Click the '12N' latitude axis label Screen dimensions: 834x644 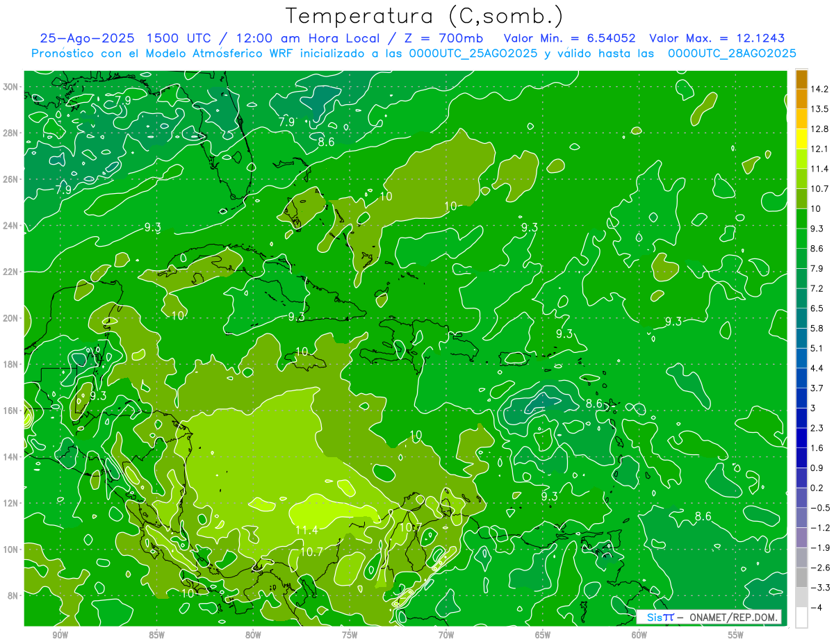[10, 503]
